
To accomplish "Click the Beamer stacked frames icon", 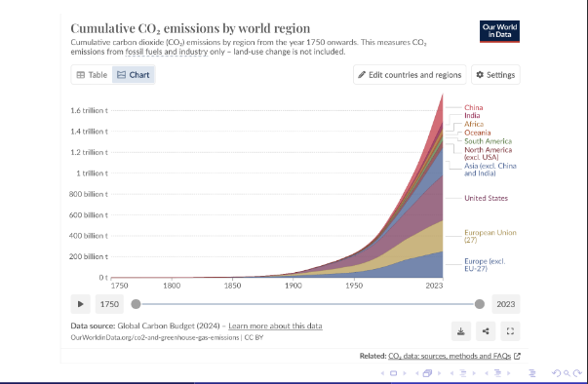I will tap(427, 373).
